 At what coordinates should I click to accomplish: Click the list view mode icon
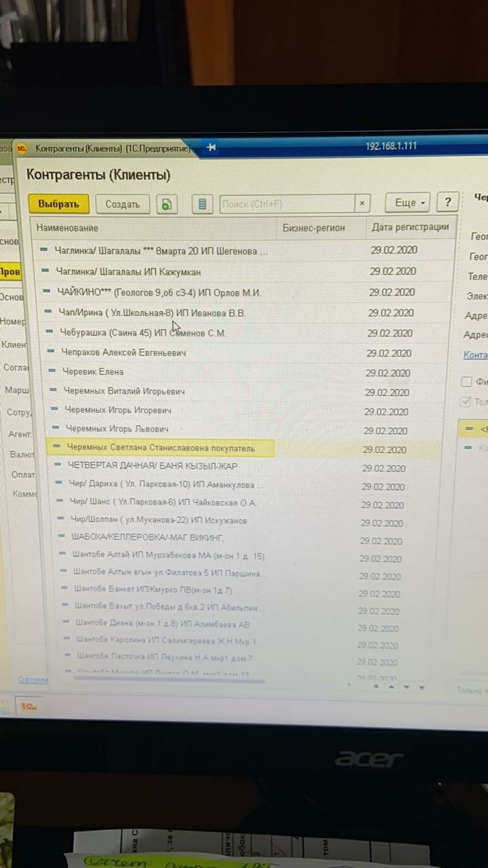pos(202,204)
